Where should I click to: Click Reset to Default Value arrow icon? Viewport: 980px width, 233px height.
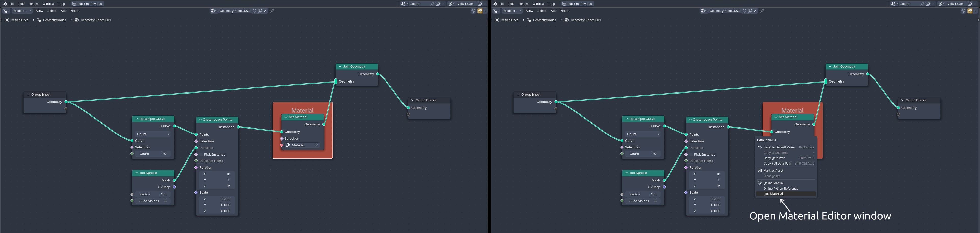pos(760,147)
